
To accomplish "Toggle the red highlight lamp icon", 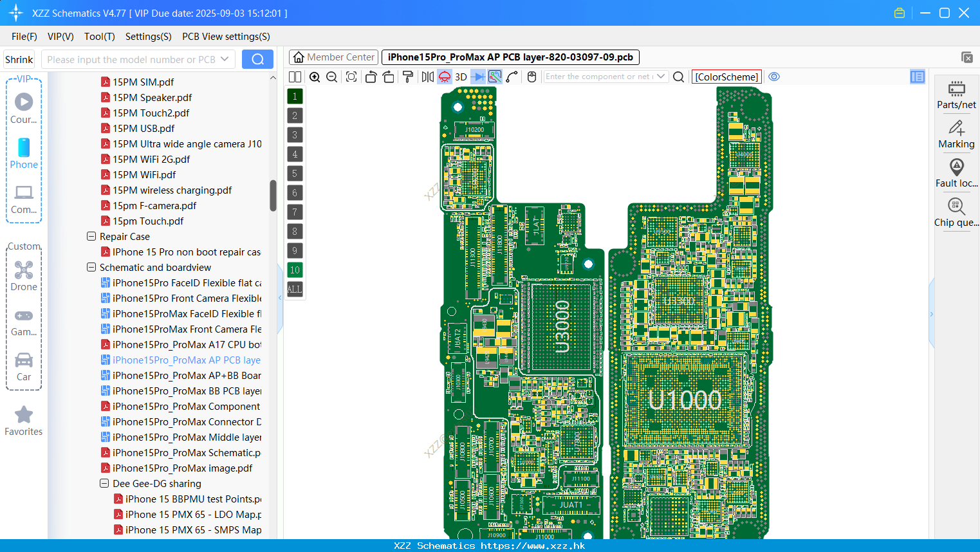I will pyautogui.click(x=445, y=77).
